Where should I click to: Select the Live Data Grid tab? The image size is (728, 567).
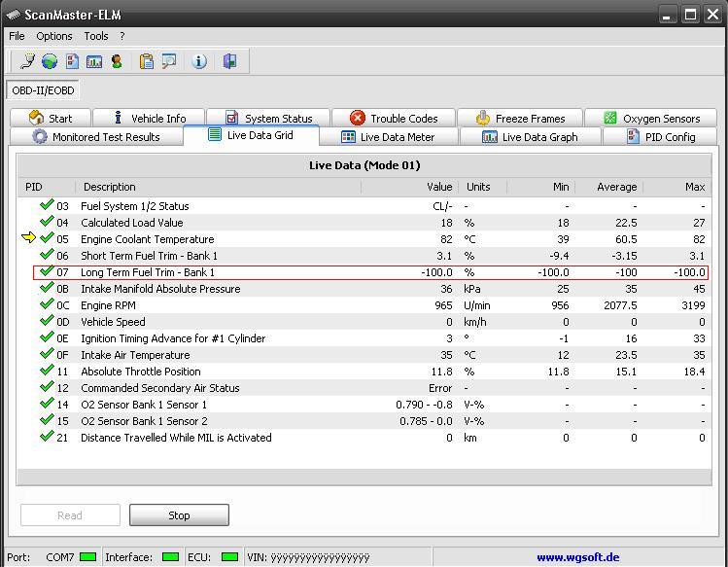[251, 135]
